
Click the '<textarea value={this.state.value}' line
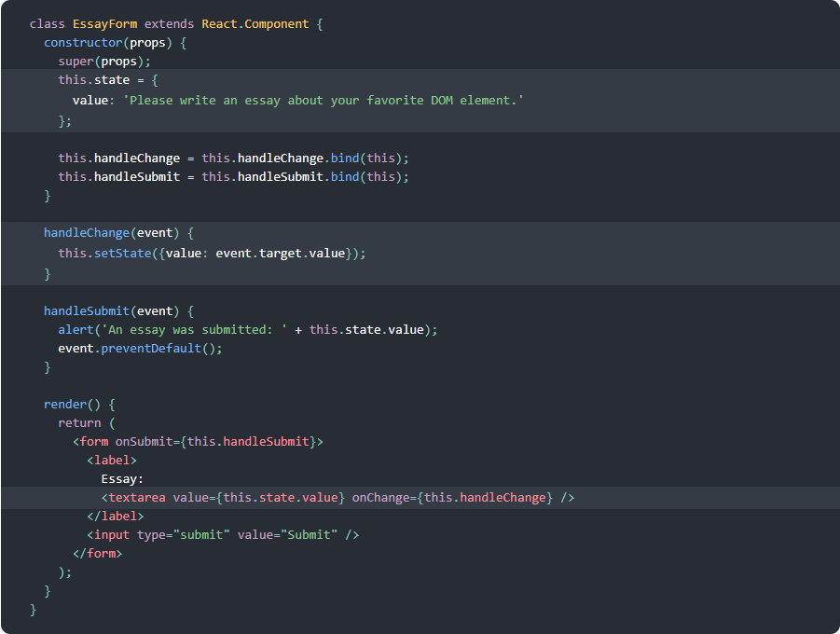click(338, 498)
